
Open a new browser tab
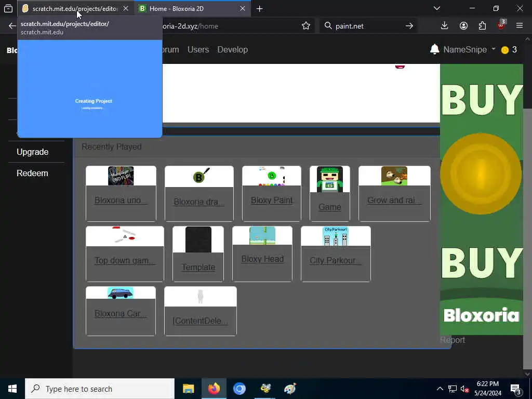[x=260, y=9]
